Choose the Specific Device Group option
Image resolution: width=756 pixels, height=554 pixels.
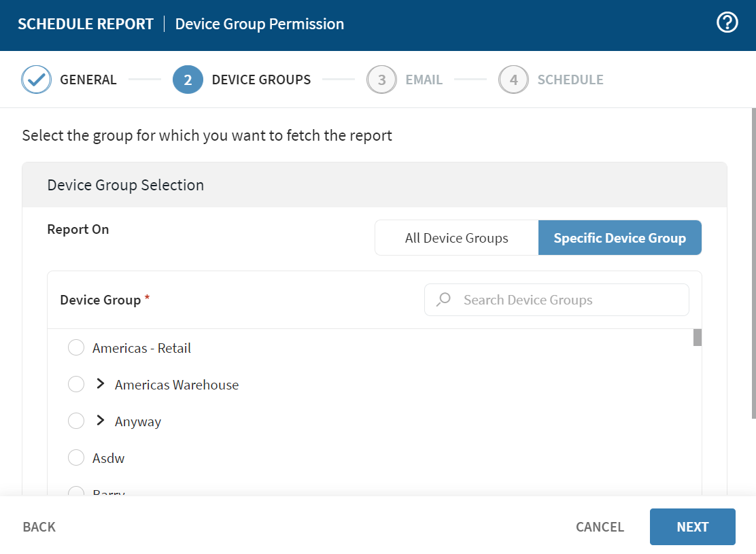[x=619, y=238]
